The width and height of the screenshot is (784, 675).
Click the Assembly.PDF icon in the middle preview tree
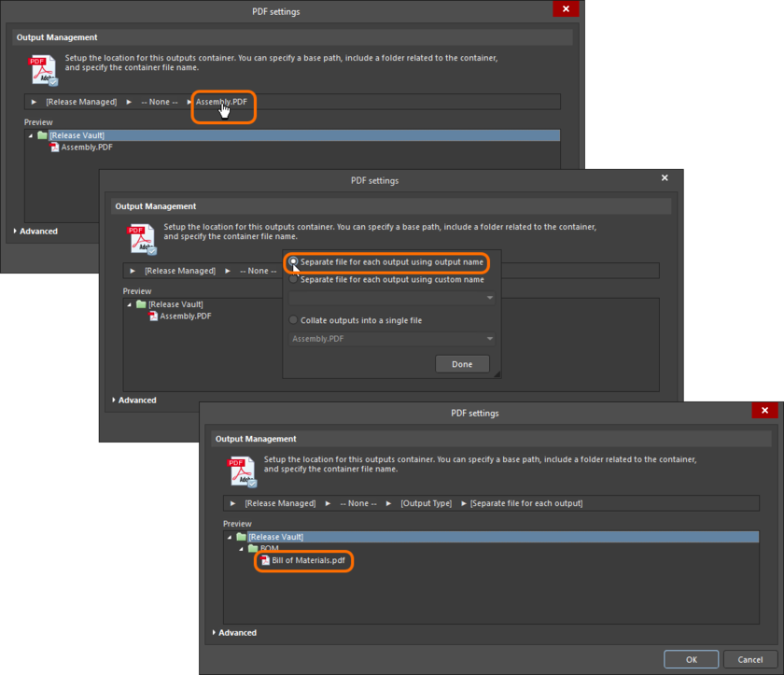point(152,316)
